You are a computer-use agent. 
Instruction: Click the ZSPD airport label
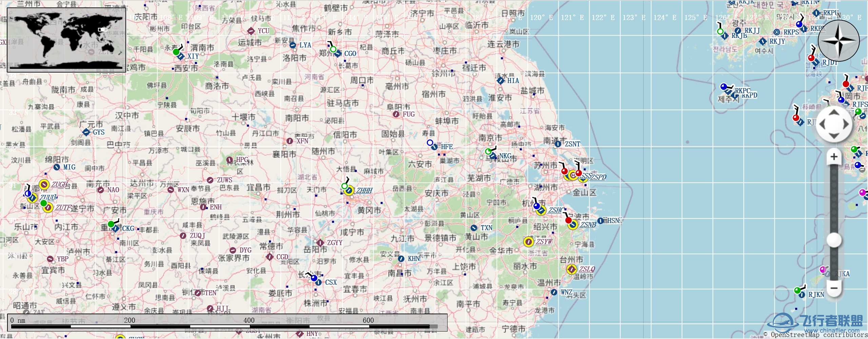[x=598, y=177]
